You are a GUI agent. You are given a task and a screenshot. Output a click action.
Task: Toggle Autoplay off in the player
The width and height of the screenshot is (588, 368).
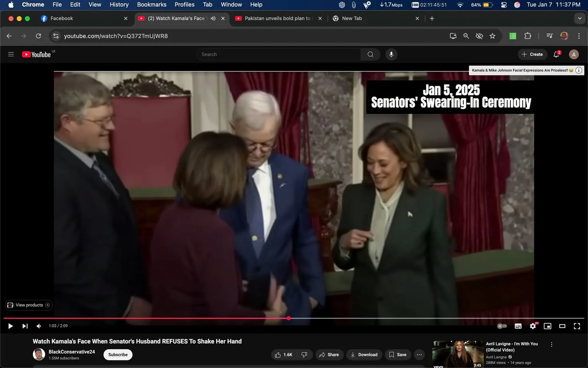[502, 326]
